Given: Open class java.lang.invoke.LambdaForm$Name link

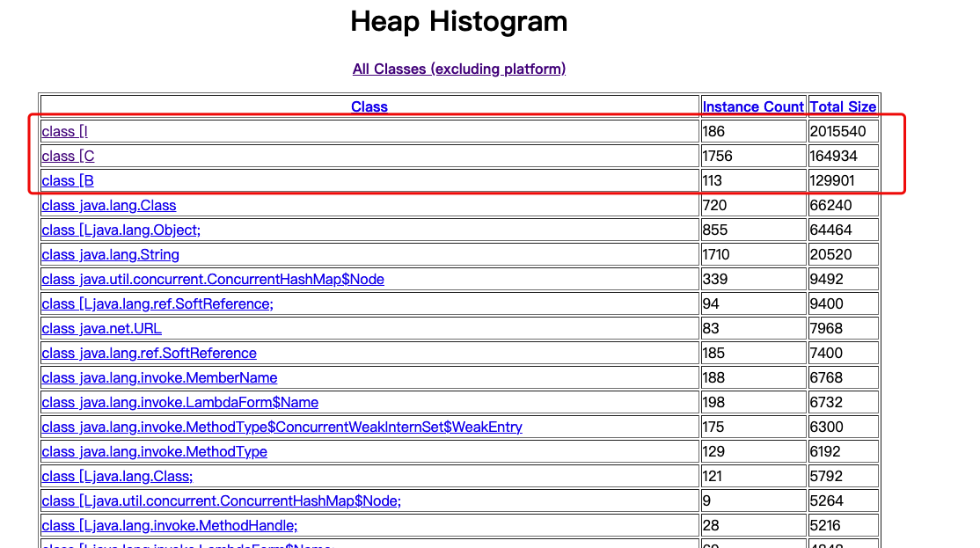Looking at the screenshot, I should [179, 402].
